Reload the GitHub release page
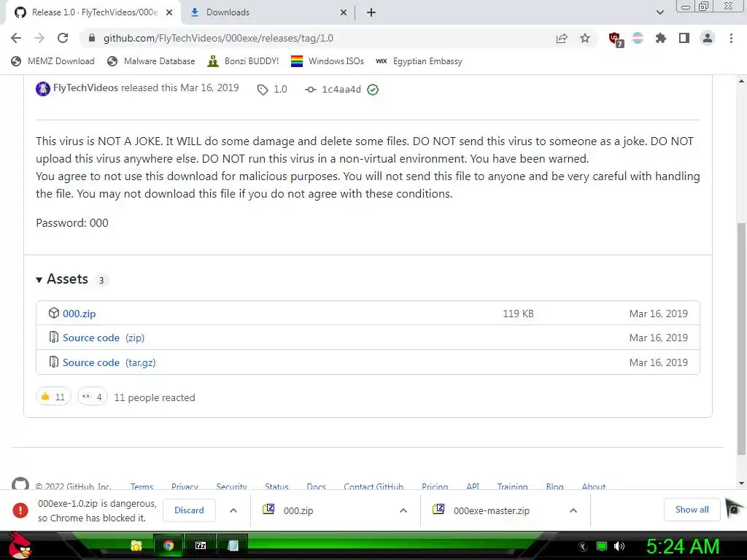Viewport: 747px width, 560px height. pos(63,38)
